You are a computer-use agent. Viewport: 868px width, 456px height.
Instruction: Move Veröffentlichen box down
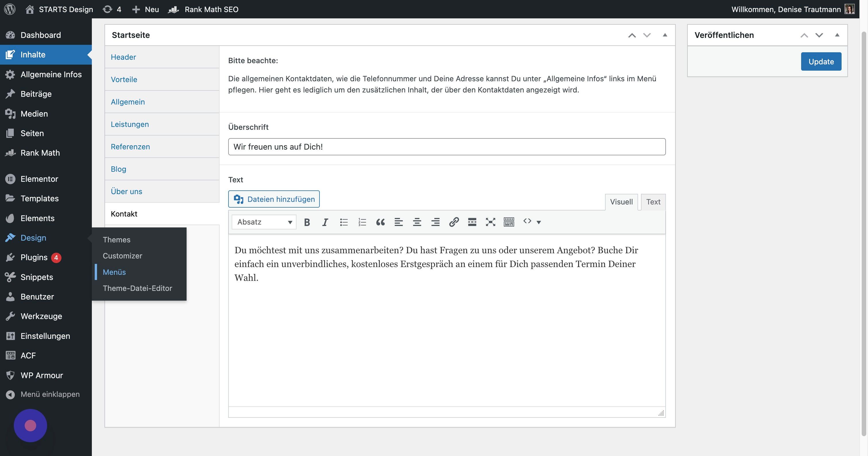click(819, 35)
